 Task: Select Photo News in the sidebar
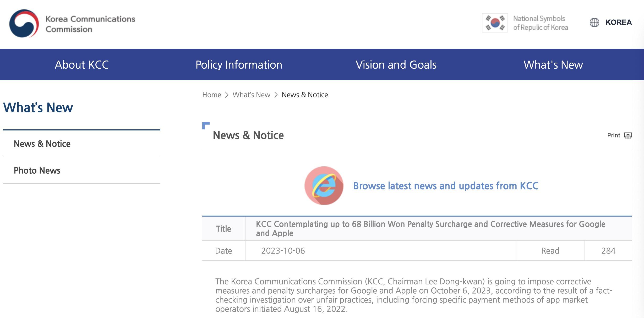(x=37, y=171)
